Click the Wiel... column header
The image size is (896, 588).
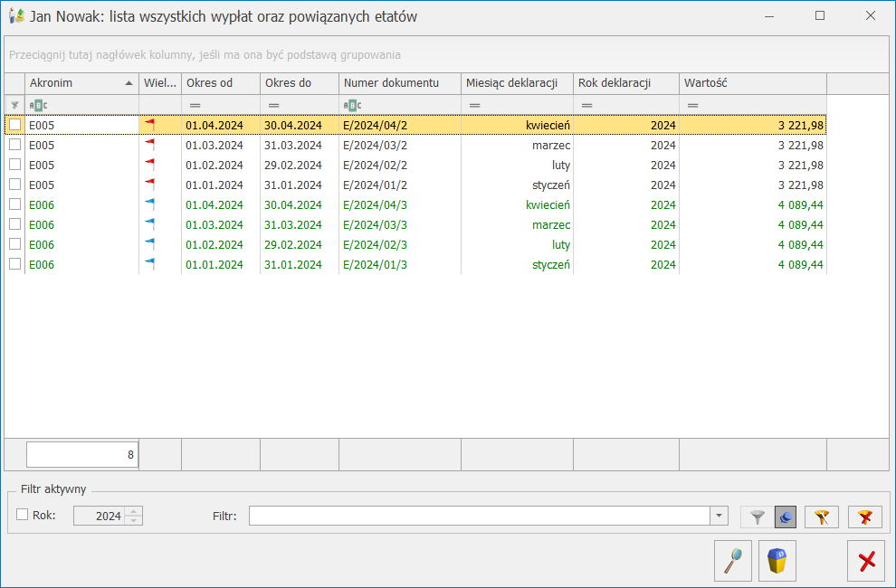(x=160, y=83)
